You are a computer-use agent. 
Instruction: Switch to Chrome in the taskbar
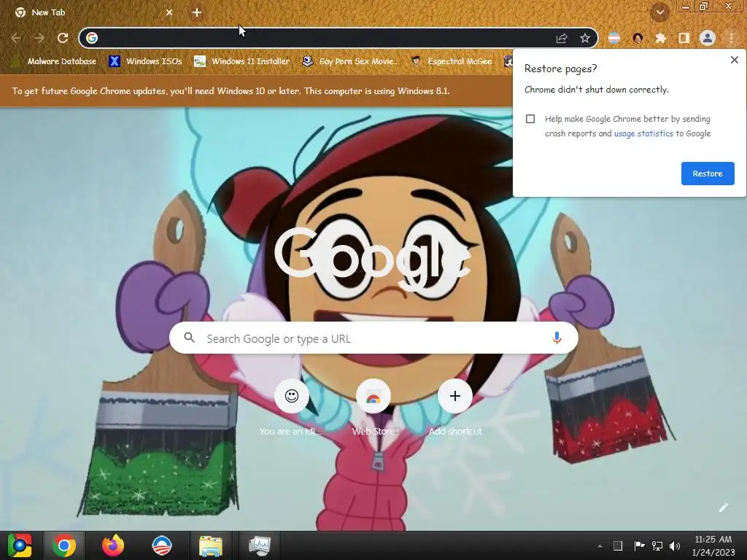pos(64,545)
